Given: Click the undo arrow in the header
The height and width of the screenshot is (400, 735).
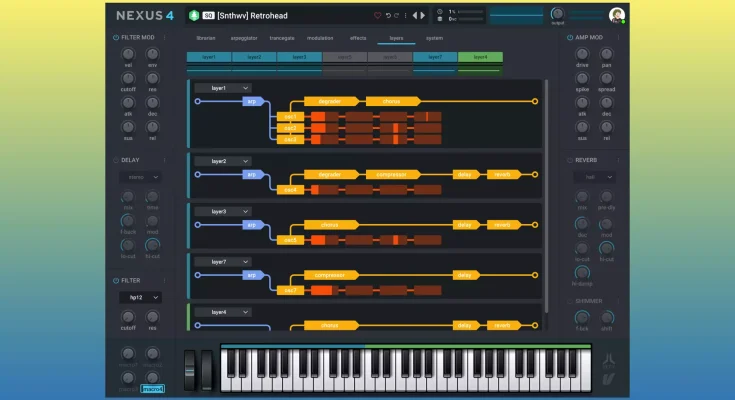Looking at the screenshot, I should (x=389, y=15).
